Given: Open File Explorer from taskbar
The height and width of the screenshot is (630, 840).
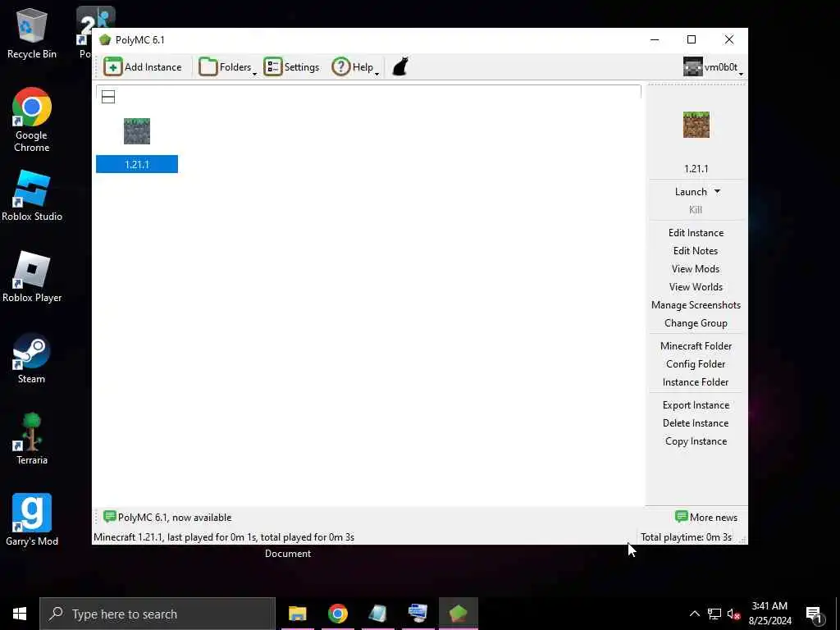Looking at the screenshot, I should [297, 614].
